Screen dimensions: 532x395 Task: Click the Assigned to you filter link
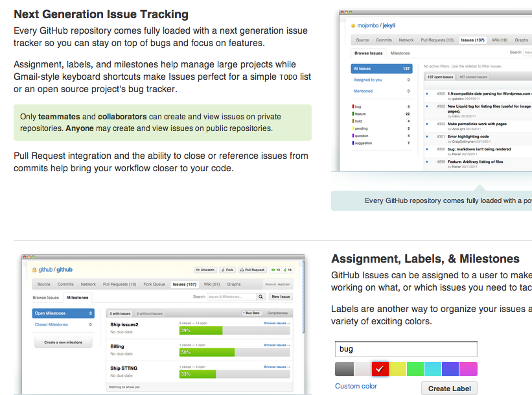(x=368, y=80)
